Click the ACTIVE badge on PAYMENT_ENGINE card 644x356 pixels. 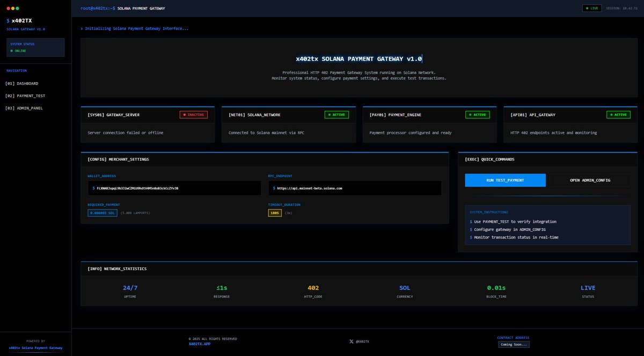(x=477, y=114)
